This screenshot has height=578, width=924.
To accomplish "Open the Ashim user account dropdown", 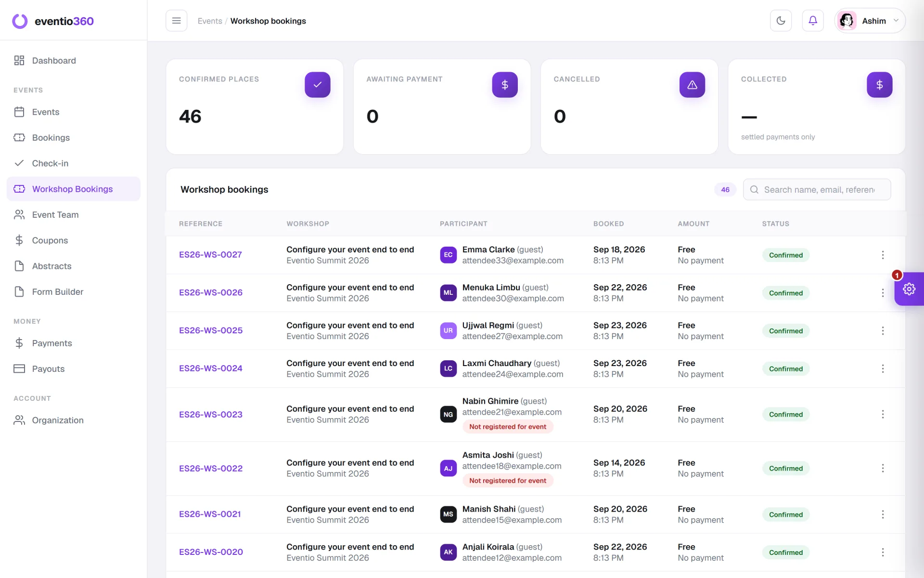I will [x=870, y=21].
